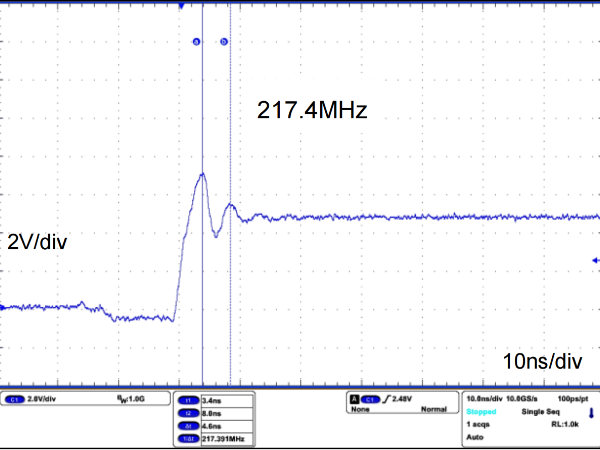Screen dimensions: 600x450
Task: Click the 2.48V trigger level value
Action: point(397,398)
